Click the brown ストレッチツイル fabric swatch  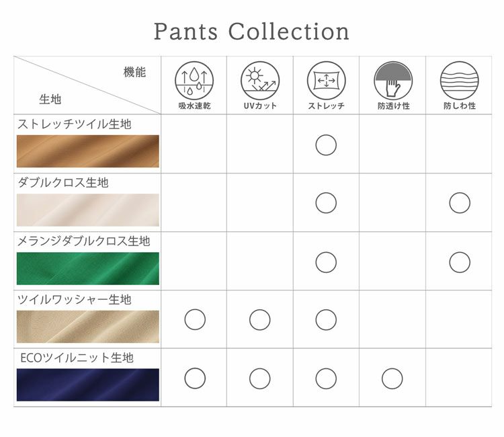click(88, 151)
